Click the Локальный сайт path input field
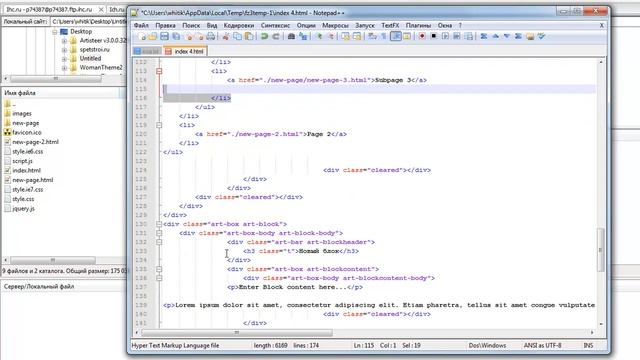640x360 pixels. pyautogui.click(x=89, y=21)
